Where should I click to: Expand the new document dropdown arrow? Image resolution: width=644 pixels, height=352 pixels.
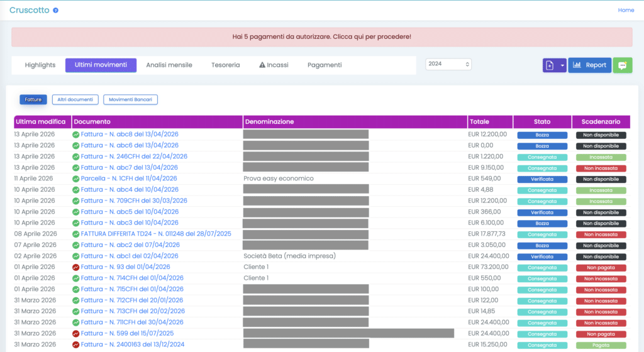[562, 65]
